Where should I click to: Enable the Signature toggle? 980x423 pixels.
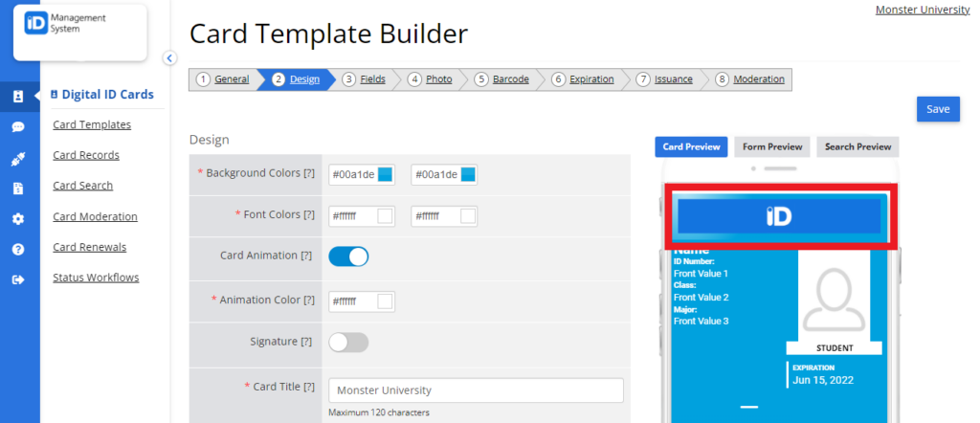[x=348, y=343]
